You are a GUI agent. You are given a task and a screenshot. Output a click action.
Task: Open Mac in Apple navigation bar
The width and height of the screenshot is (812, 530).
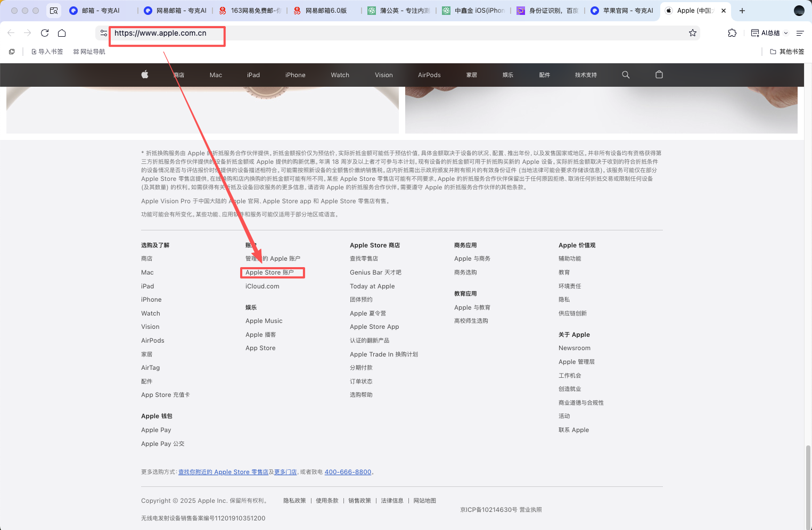(216, 75)
